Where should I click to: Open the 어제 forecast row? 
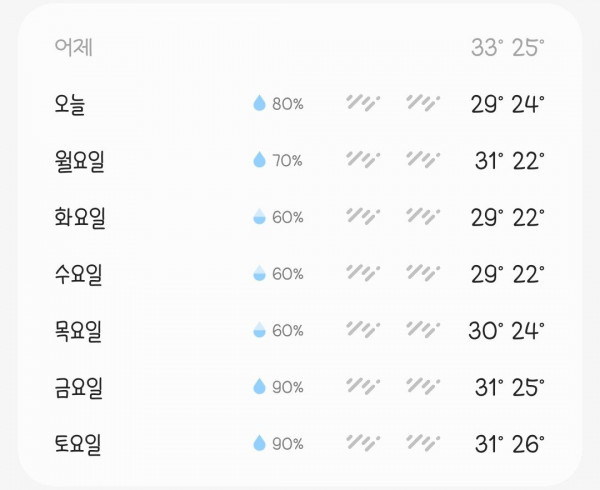300,47
